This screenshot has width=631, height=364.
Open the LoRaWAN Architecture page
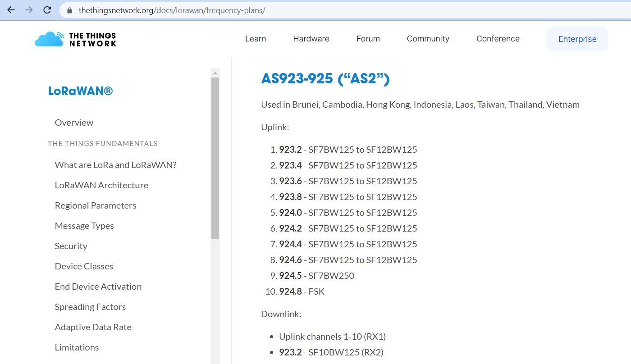coord(101,185)
